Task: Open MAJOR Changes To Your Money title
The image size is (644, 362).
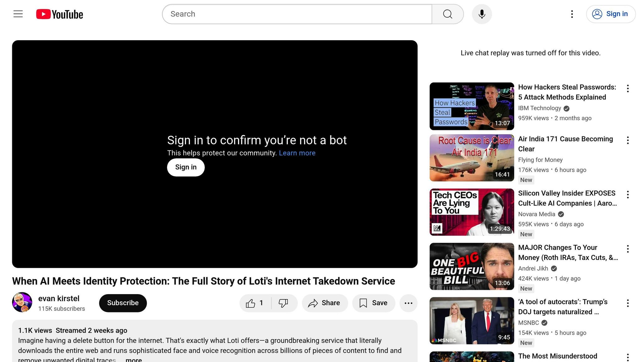Action: pyautogui.click(x=568, y=253)
